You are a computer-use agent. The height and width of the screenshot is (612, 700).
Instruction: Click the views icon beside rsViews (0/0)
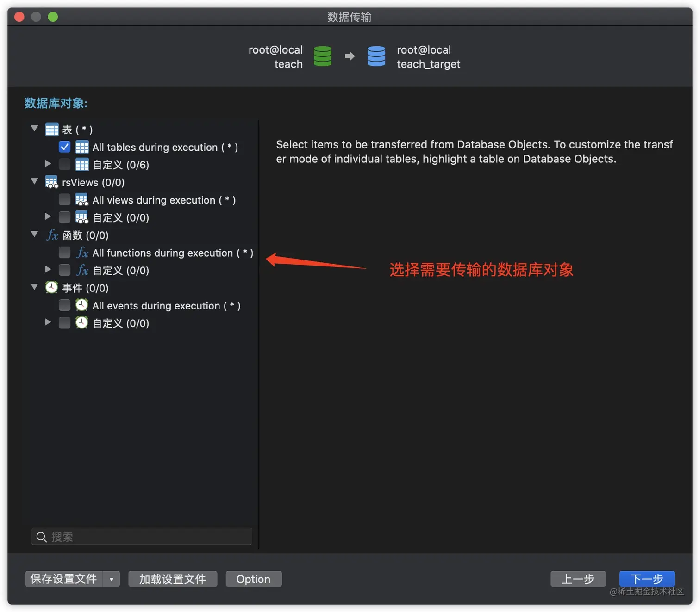pyautogui.click(x=52, y=182)
